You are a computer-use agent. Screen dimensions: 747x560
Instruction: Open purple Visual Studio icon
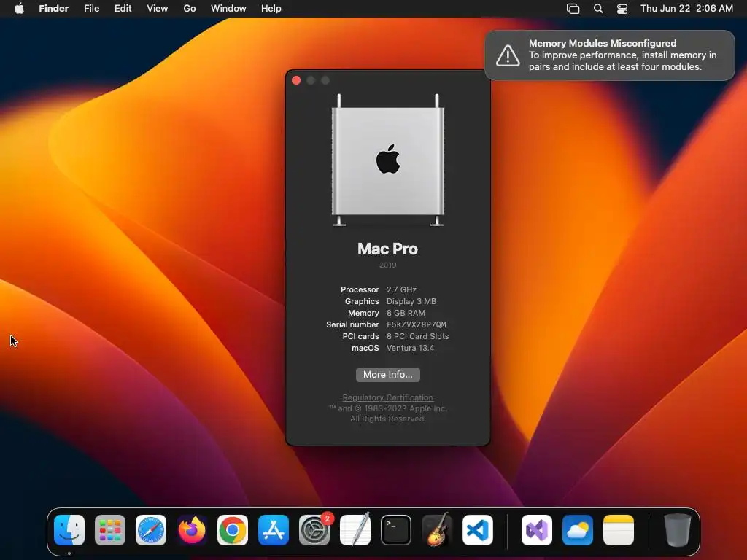coord(537,530)
